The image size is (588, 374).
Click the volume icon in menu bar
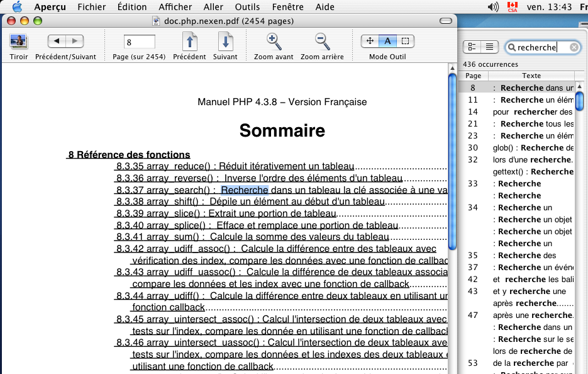[x=493, y=7]
